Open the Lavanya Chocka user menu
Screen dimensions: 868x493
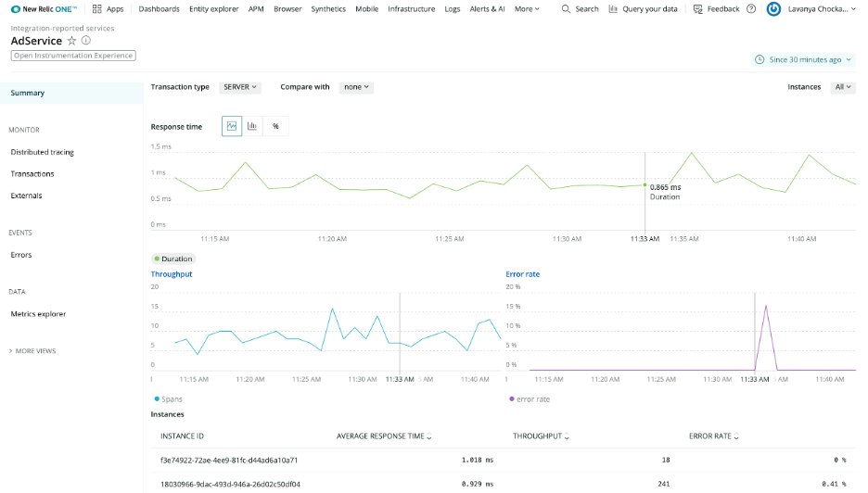pos(822,9)
